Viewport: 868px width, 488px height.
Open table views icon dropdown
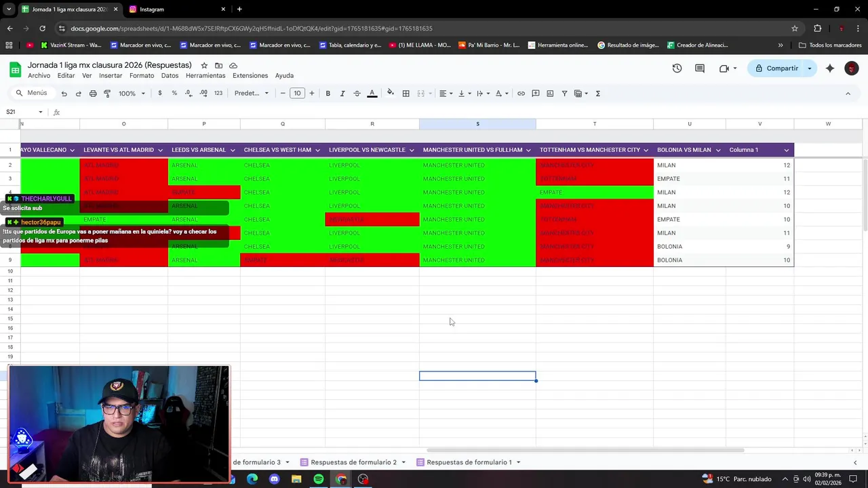tap(581, 94)
